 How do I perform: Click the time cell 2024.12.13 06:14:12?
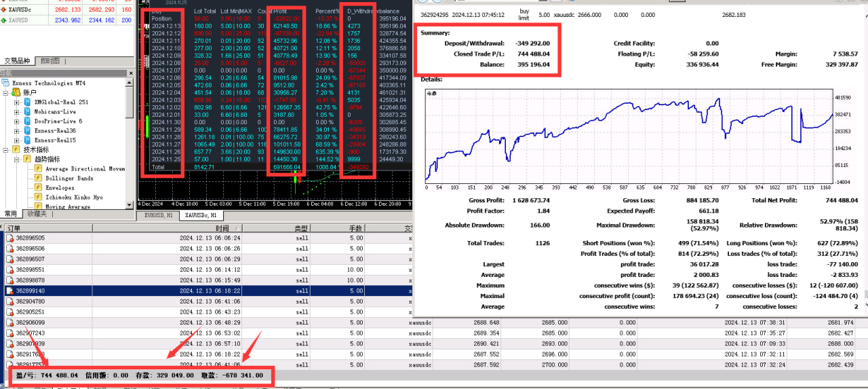tap(210, 270)
